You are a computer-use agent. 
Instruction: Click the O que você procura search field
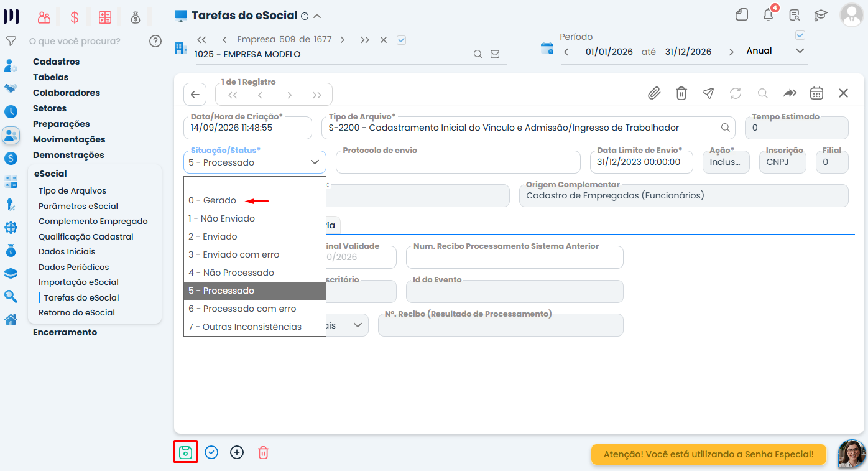75,41
